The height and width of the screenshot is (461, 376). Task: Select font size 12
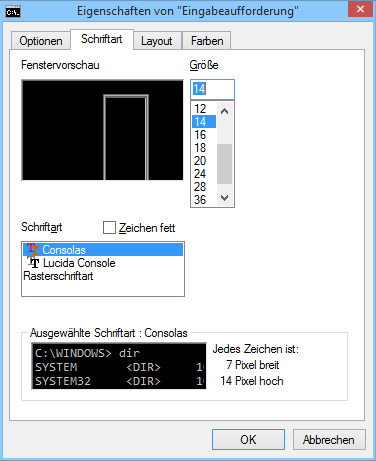coord(204,109)
